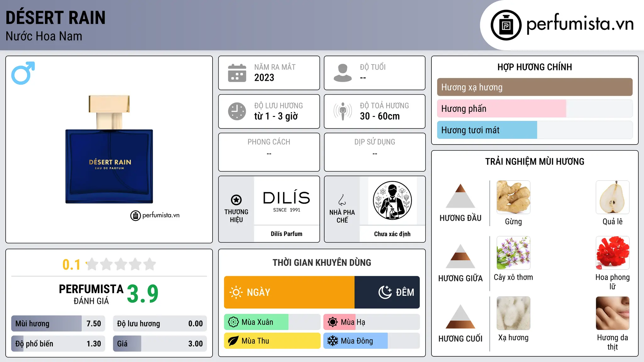Viewport: 644px width, 362px height.
Task: Click the Mùi hương 7.50 score bar
Action: (58, 323)
